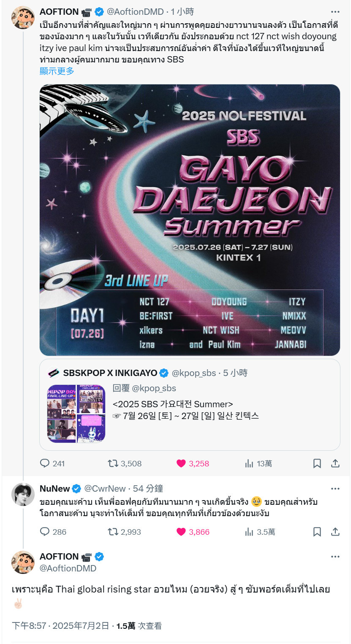Retweet AOFTION's Gayo Daejeon tweet
The image size is (351, 644).
click(125, 463)
